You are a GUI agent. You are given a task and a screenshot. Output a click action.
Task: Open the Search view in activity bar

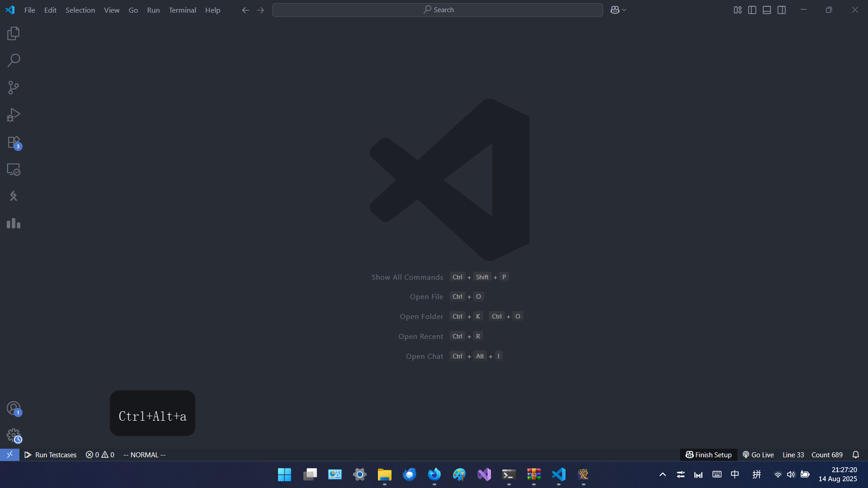tap(14, 61)
